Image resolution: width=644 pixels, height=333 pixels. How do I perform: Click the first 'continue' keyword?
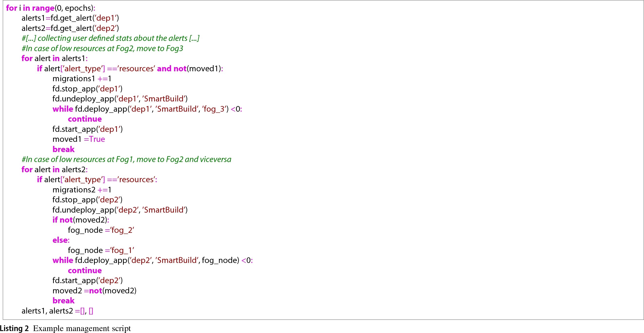(x=85, y=119)
